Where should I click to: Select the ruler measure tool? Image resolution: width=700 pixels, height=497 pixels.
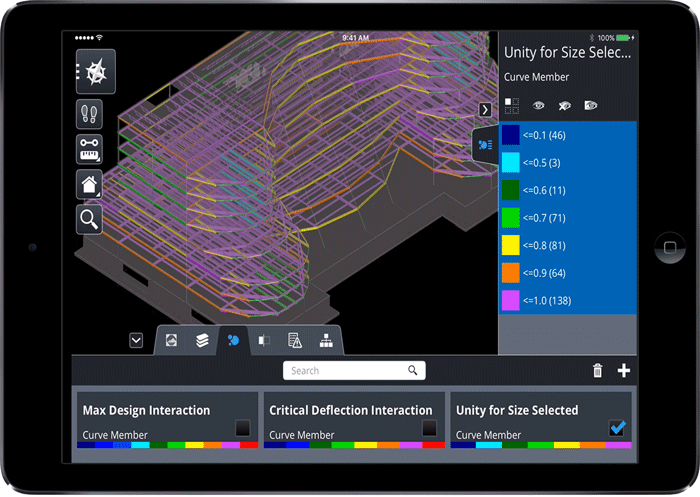(x=89, y=149)
